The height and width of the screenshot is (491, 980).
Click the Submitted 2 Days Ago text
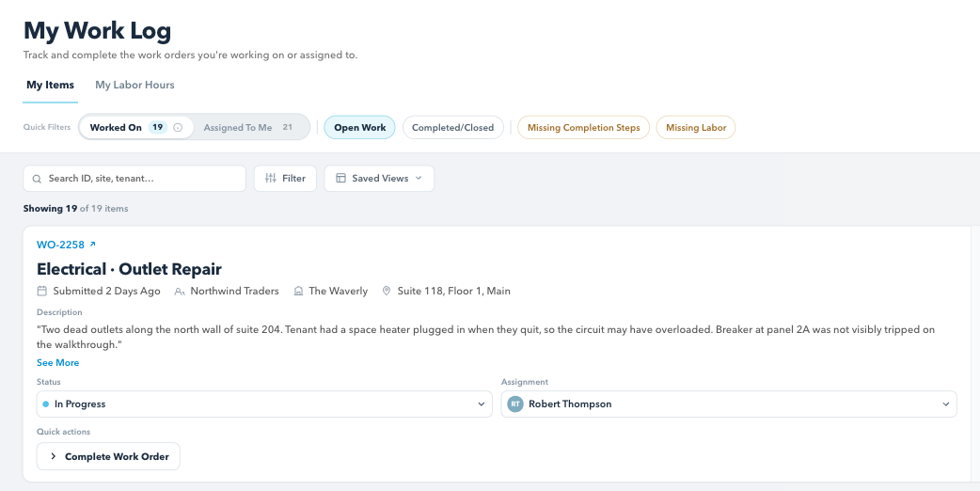tap(107, 291)
